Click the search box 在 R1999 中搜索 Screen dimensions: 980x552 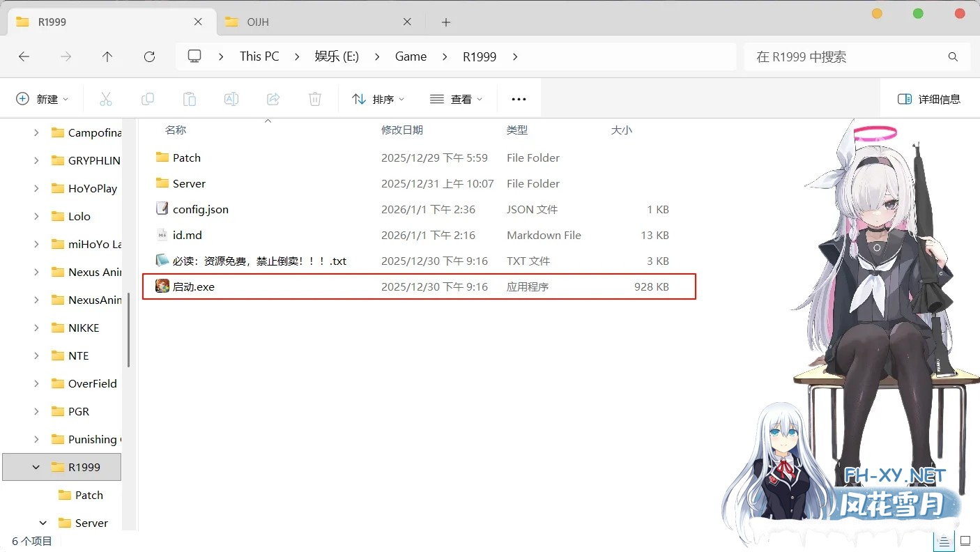click(x=856, y=56)
